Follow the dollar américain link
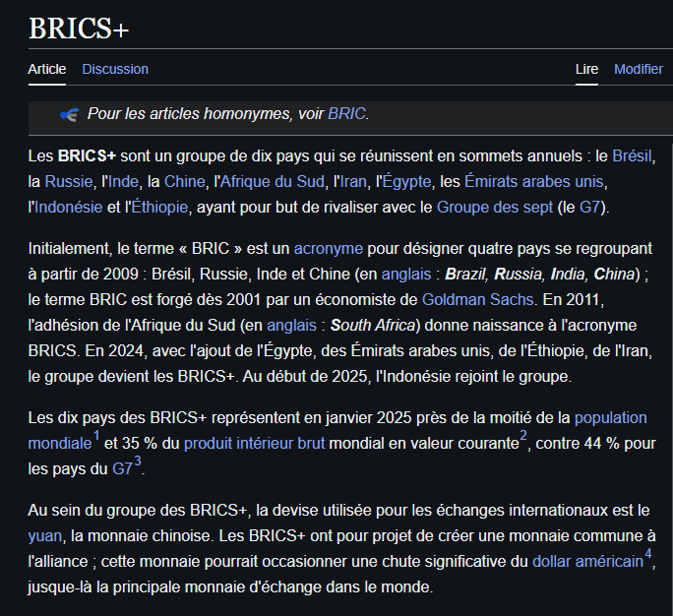 (587, 562)
